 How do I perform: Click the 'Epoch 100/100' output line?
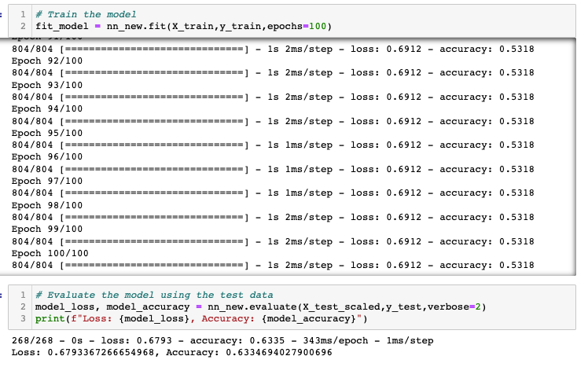click(x=50, y=253)
